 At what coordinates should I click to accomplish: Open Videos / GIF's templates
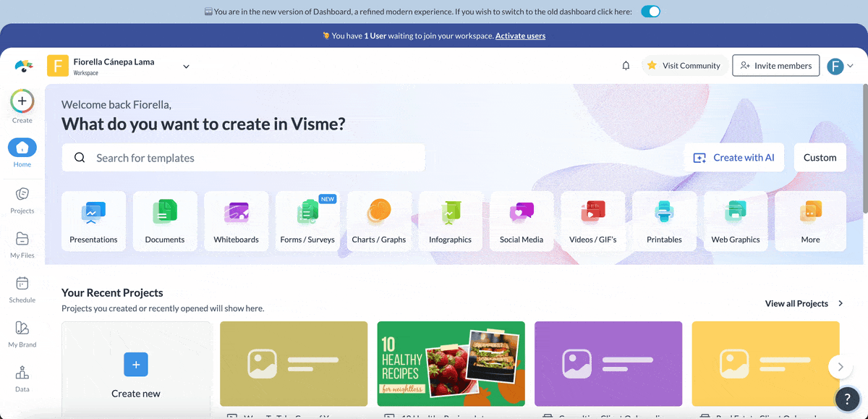point(592,221)
